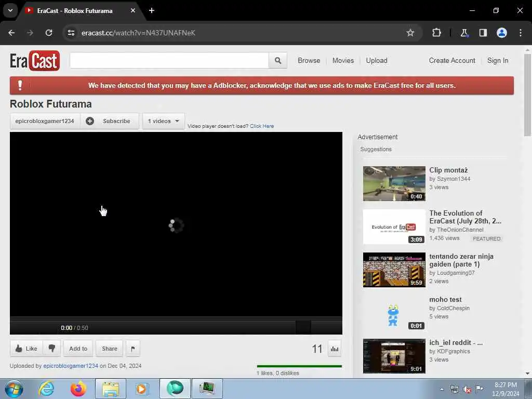Open the moho test thumbnail
The width and height of the screenshot is (532, 399).
(394, 313)
